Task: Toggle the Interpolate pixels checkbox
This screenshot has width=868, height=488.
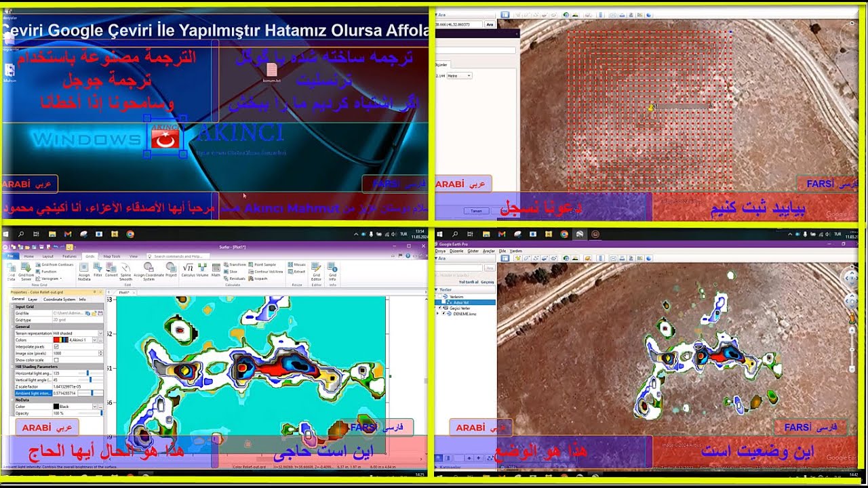Action: [x=56, y=346]
